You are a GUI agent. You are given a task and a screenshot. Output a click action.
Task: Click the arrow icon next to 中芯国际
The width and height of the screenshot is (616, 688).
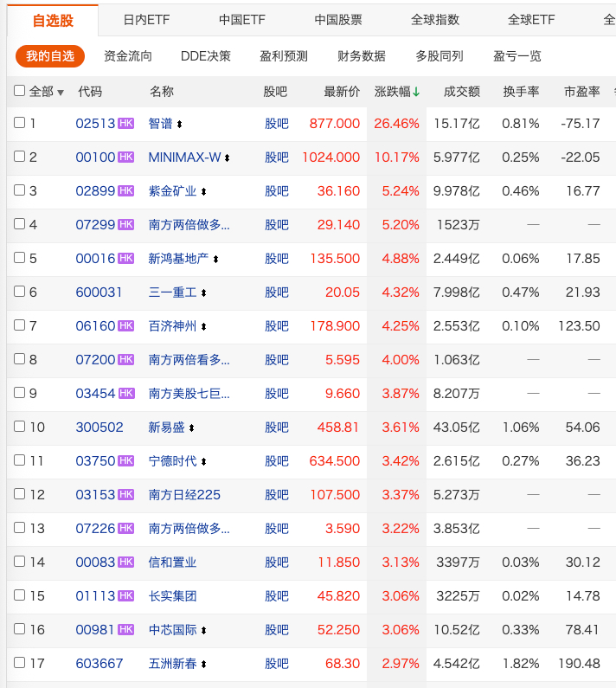(x=203, y=631)
